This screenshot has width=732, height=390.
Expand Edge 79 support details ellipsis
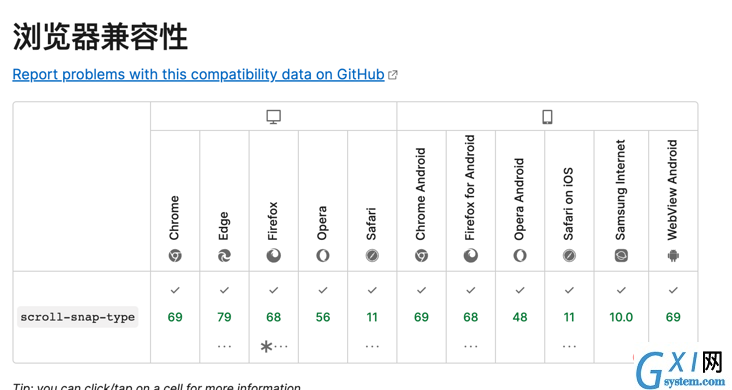pyautogui.click(x=224, y=347)
